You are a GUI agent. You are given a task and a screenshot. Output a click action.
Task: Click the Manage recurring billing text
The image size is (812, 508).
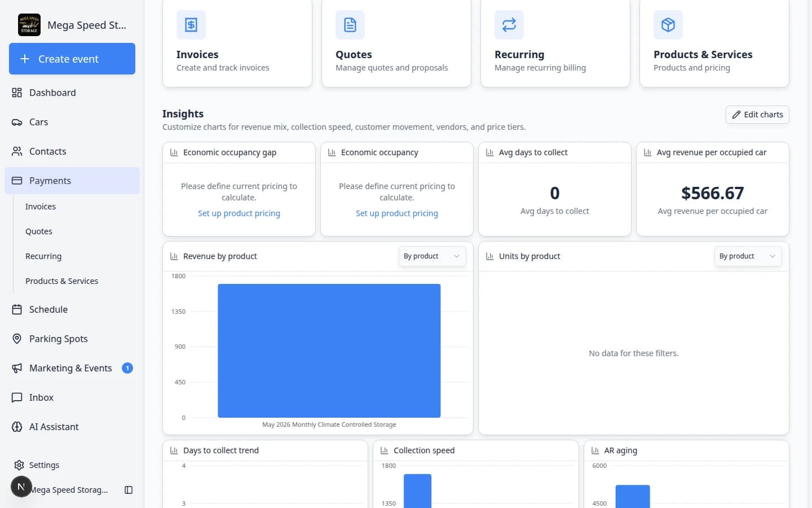point(540,68)
